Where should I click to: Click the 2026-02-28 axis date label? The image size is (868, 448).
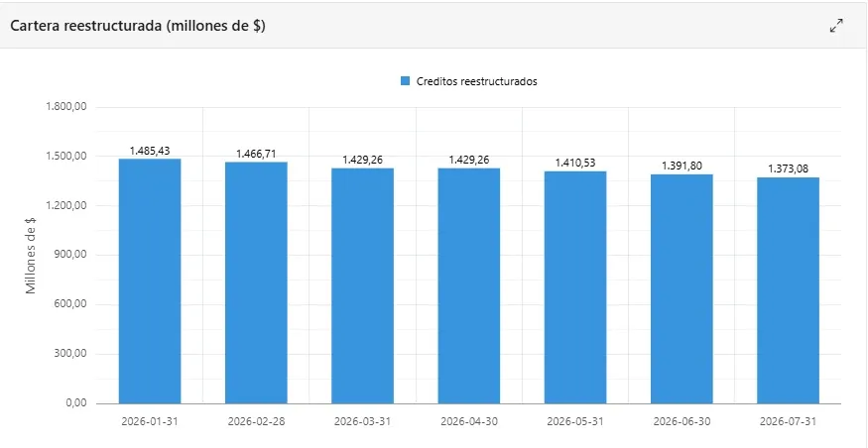point(256,421)
